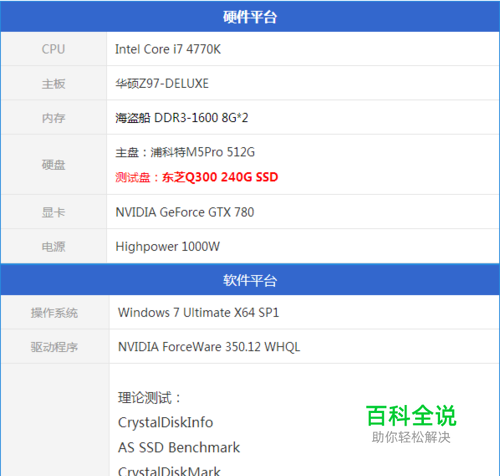Click the 硬件平台 header text
500x476 pixels.
(250, 17)
